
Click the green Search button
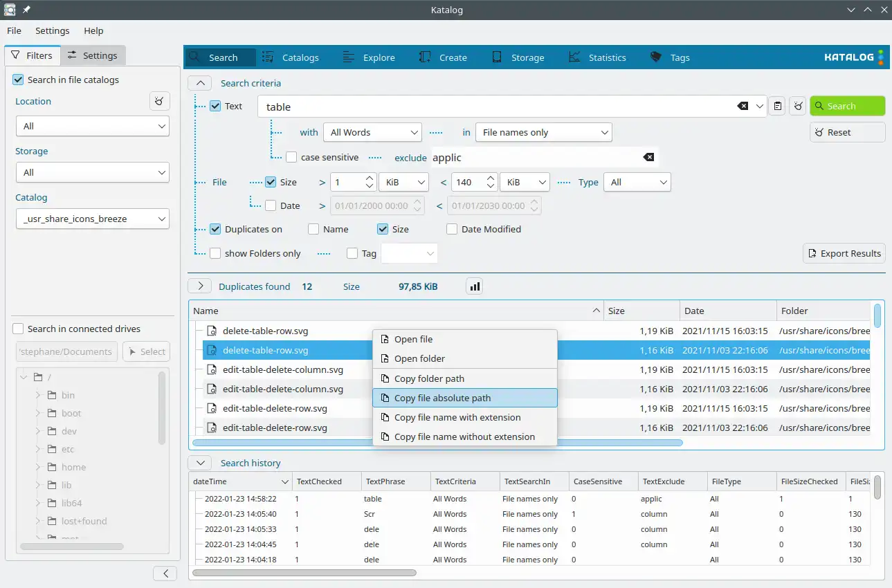pos(847,106)
